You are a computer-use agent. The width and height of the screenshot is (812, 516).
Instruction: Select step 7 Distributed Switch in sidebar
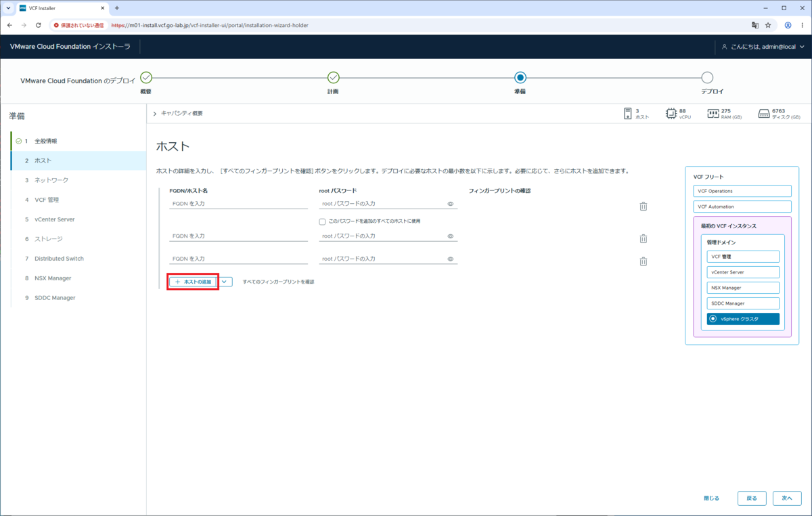(x=78, y=259)
